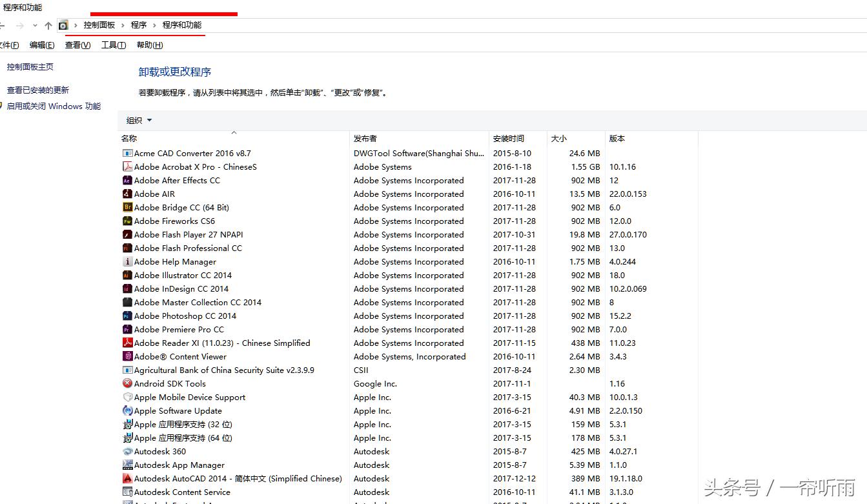
Task: Open the 工具 menu
Action: point(112,45)
